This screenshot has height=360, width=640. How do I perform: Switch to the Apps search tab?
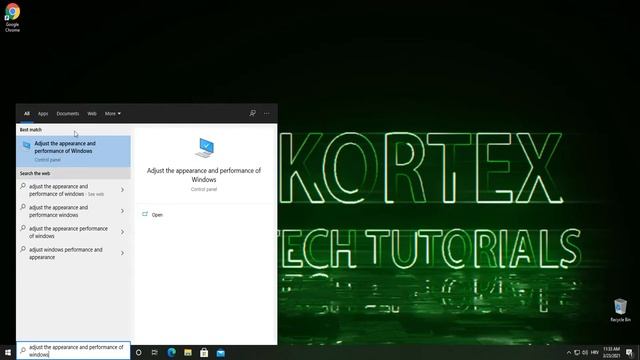coord(43,113)
